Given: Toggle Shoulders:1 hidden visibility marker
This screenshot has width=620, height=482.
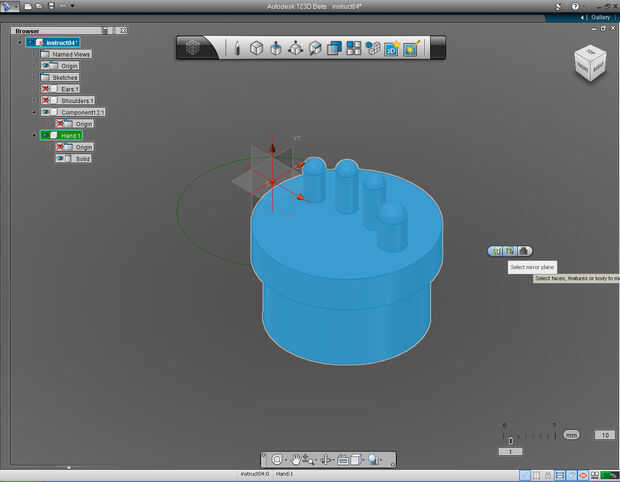Looking at the screenshot, I should pyautogui.click(x=45, y=100).
